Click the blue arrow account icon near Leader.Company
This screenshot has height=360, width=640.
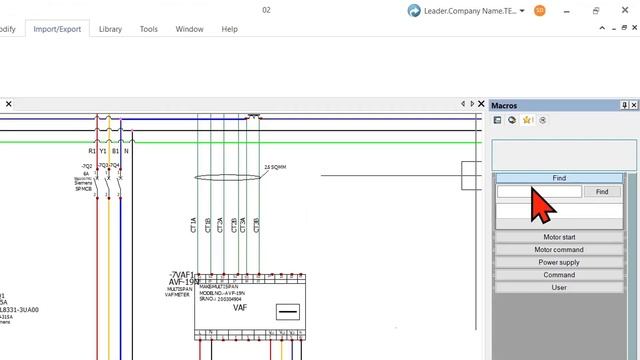pyautogui.click(x=414, y=11)
